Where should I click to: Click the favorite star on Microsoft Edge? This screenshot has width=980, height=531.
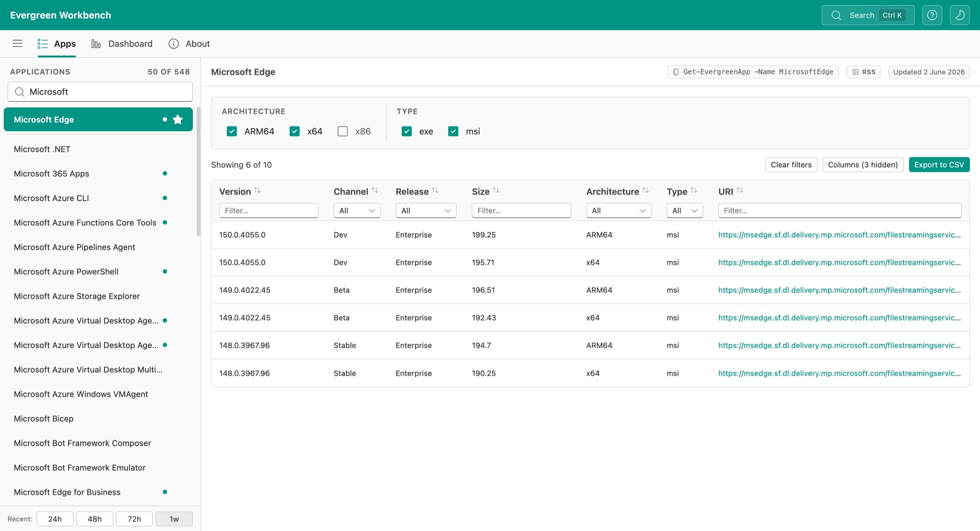click(x=178, y=120)
